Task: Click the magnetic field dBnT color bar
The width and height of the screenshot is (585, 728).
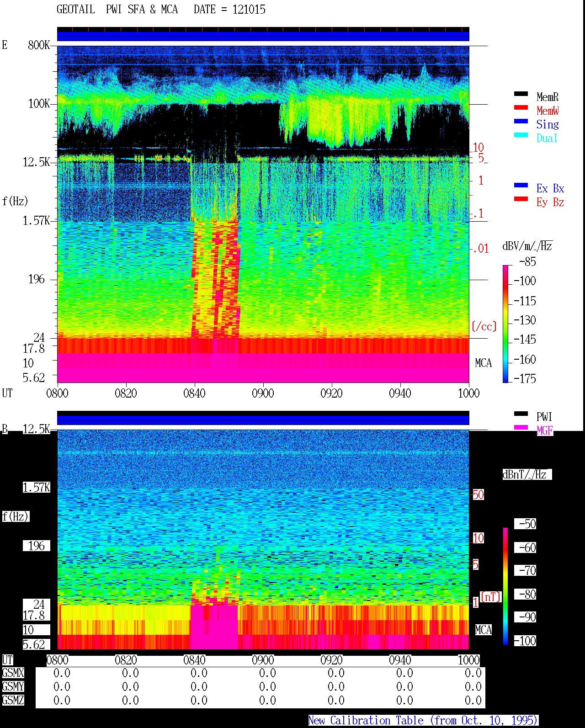Action: point(505,586)
